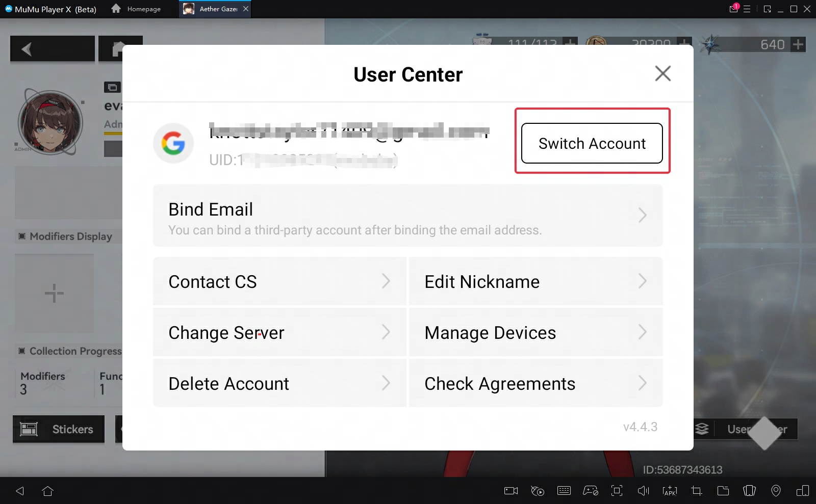Open the shared folder icon
This screenshot has width=816, height=504.
pos(723,491)
